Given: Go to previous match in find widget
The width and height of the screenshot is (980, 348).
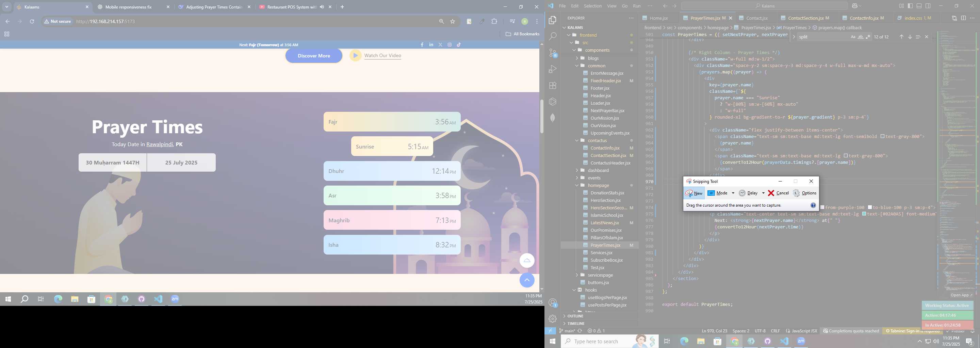Looking at the screenshot, I should 901,37.
